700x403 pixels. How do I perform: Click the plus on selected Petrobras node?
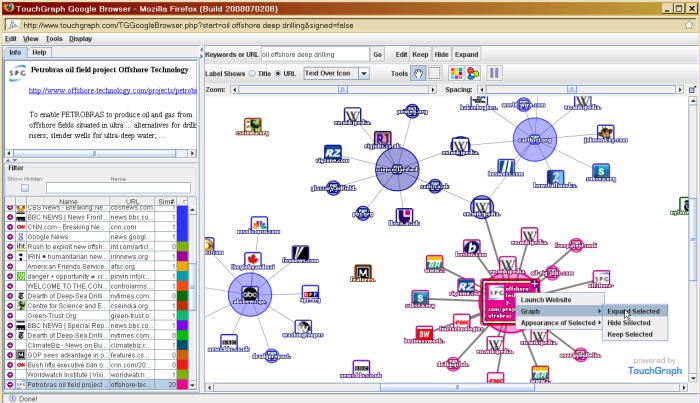tap(534, 284)
